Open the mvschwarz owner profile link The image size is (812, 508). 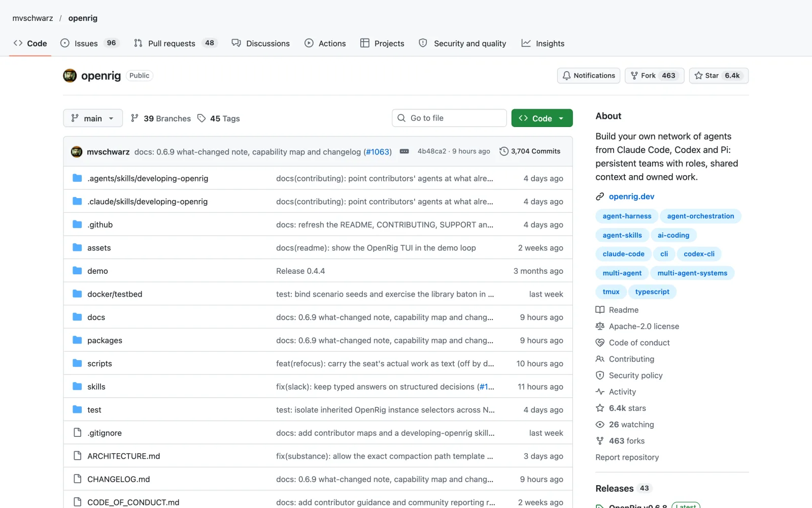[32, 18]
